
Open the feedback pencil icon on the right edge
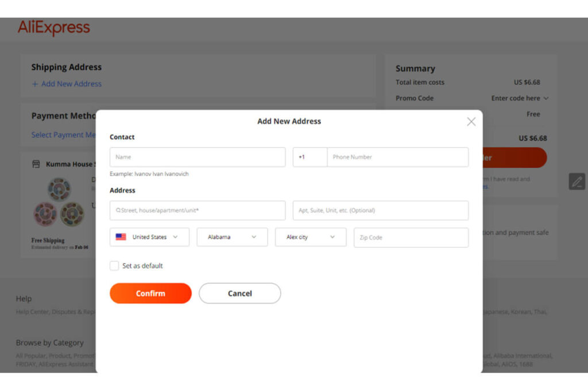click(x=577, y=181)
